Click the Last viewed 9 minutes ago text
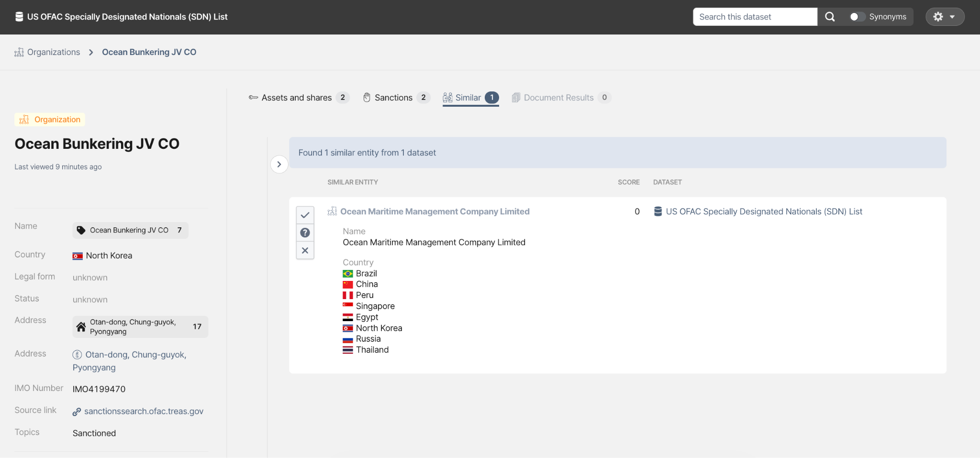This screenshot has width=980, height=458. [x=58, y=167]
